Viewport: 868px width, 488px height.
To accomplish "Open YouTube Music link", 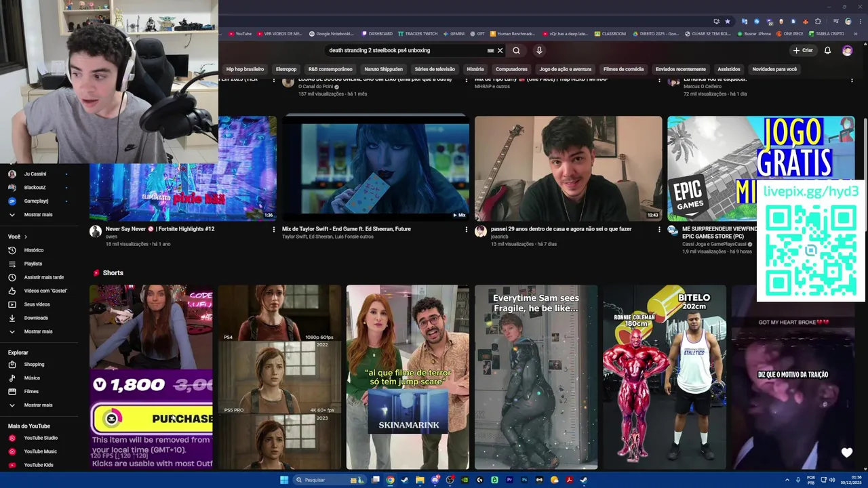I will point(39,451).
